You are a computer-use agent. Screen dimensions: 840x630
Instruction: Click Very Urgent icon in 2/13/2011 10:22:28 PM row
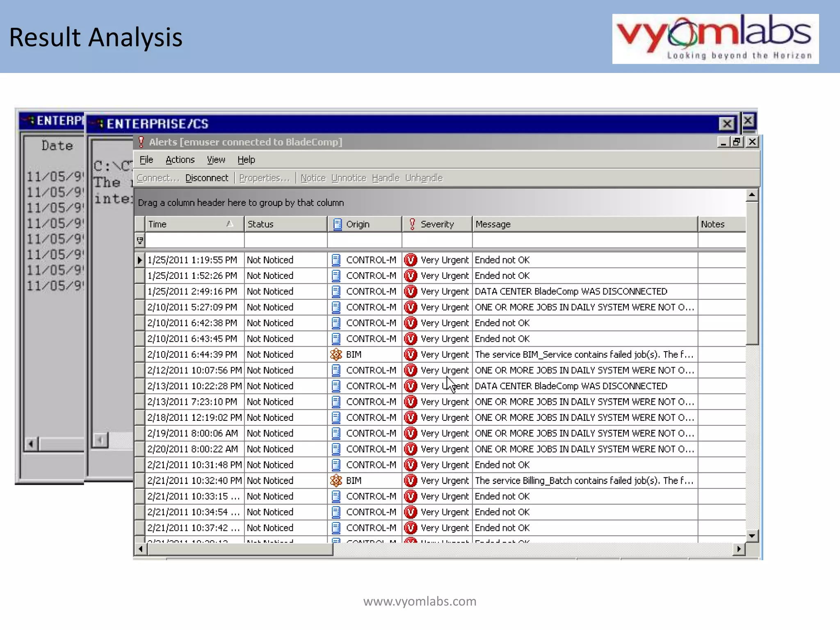click(x=411, y=386)
